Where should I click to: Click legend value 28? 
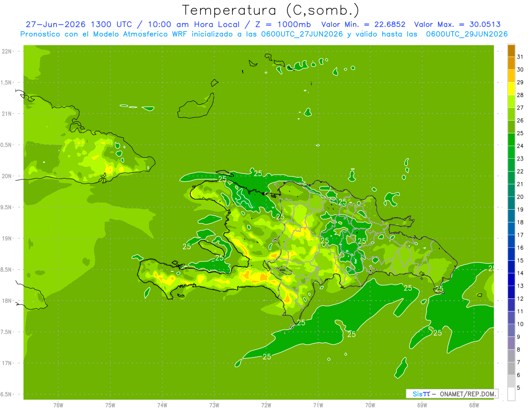[520, 95]
